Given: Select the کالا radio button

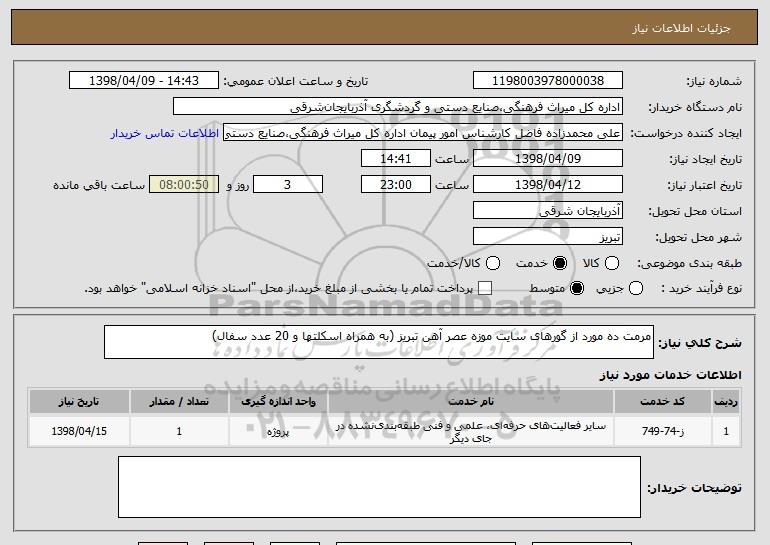Looking at the screenshot, I should coord(611,263).
